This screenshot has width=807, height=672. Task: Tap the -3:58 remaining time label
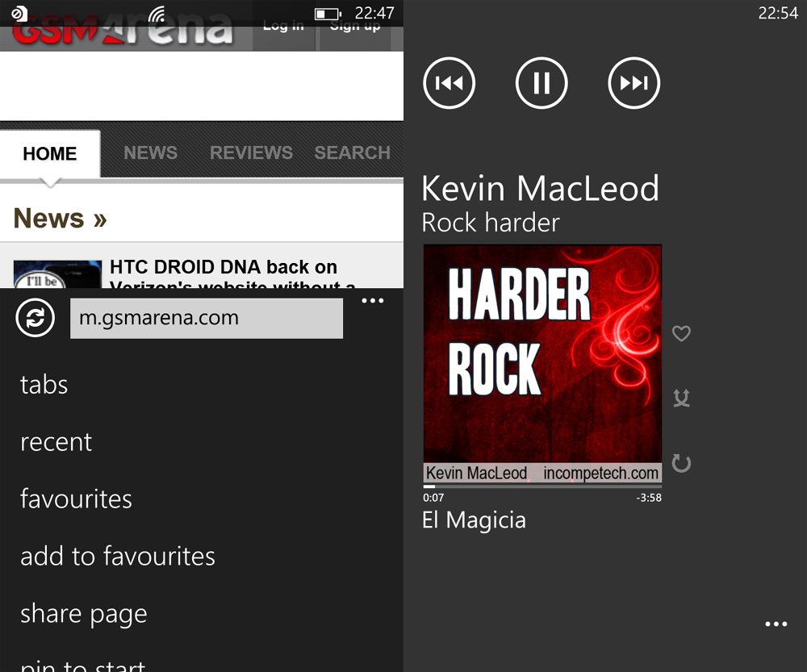point(649,498)
